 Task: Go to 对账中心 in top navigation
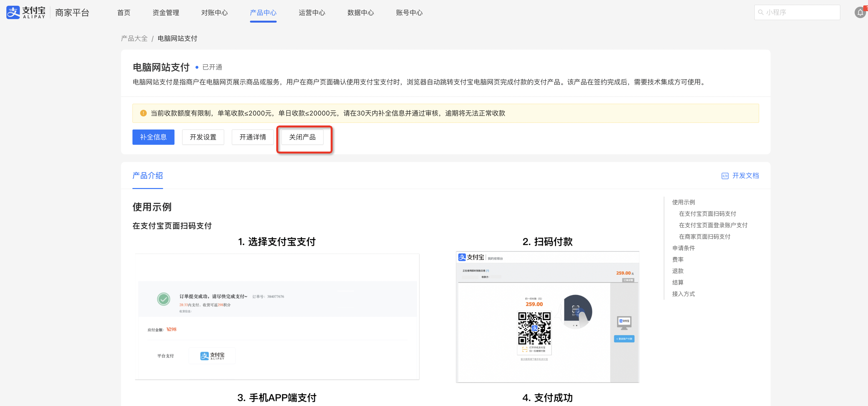[214, 13]
